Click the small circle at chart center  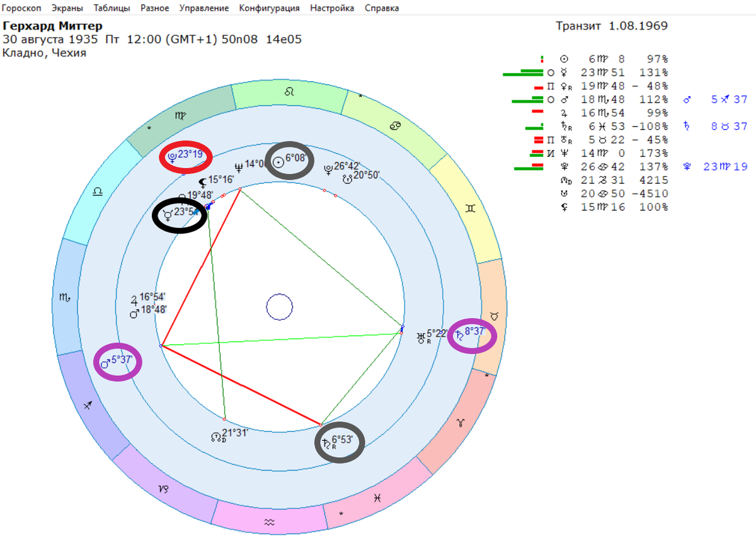click(279, 307)
